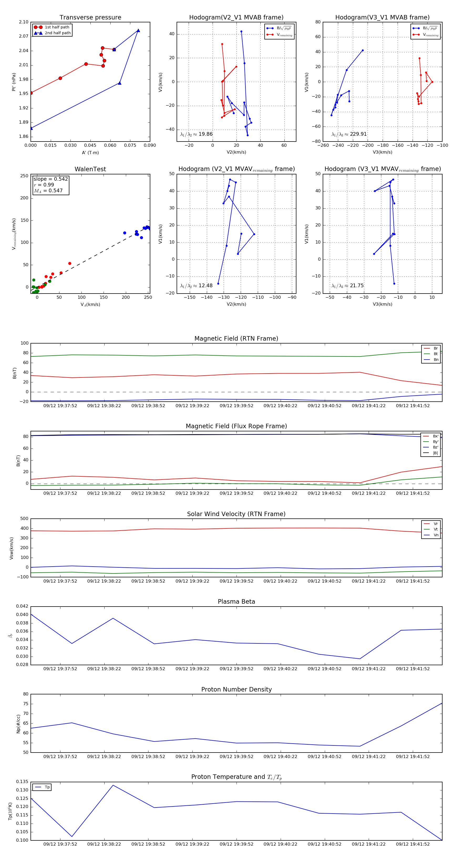Click the A' (T·m) x-axis label
Image resolution: width=473 pixels, height=868 pixels.
tap(90, 153)
